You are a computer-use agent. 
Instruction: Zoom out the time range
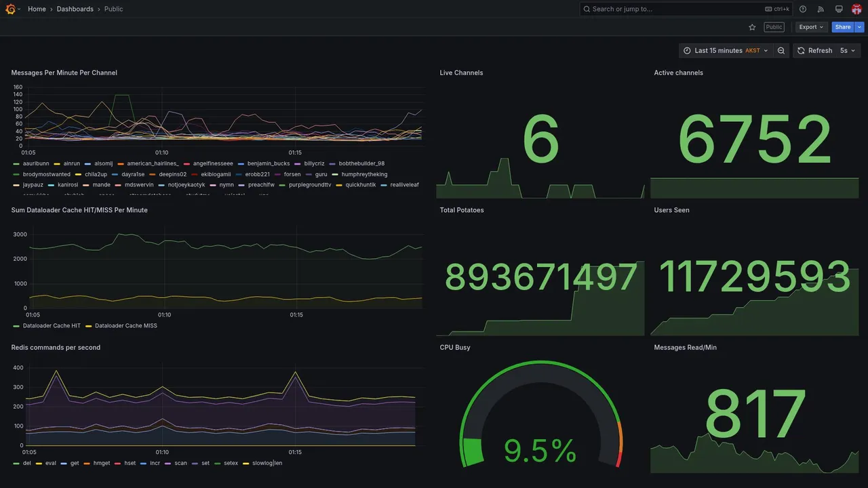781,51
